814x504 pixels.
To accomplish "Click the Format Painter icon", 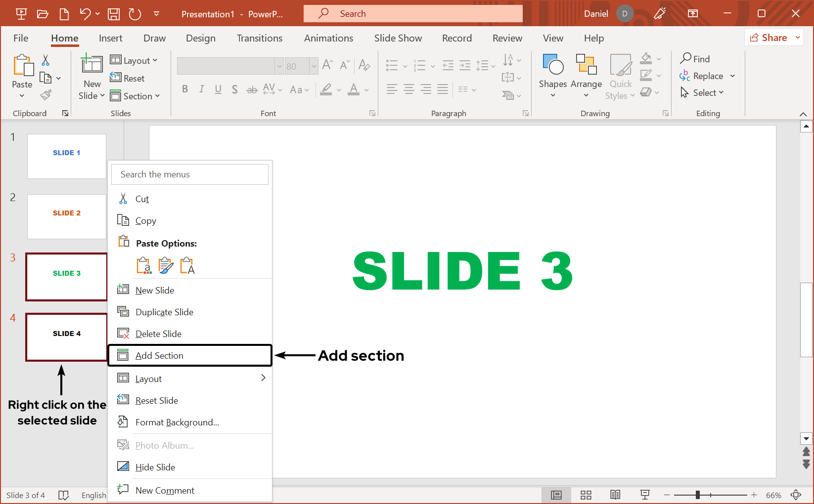I will tap(45, 95).
